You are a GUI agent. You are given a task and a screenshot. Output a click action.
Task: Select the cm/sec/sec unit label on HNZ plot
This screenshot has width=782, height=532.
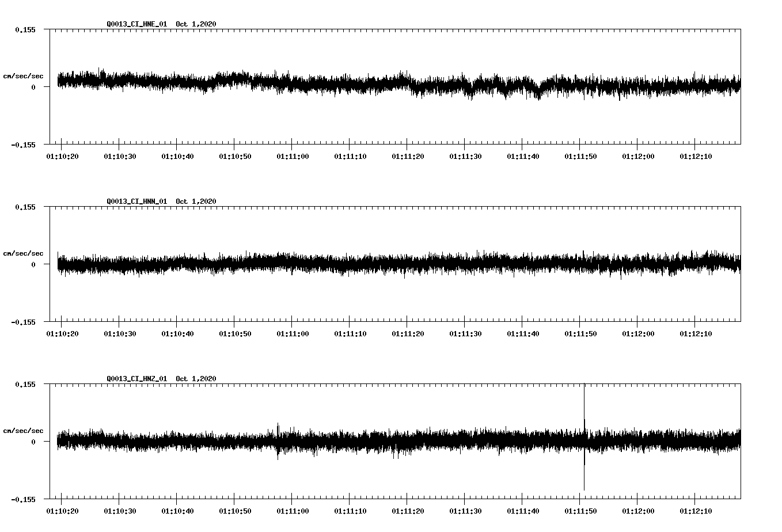pyautogui.click(x=24, y=430)
